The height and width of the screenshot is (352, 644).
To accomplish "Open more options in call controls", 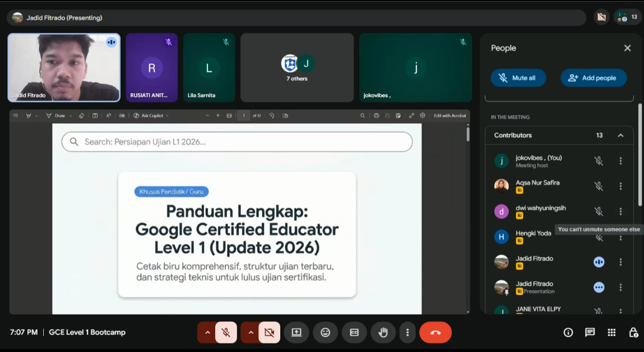I will point(407,332).
